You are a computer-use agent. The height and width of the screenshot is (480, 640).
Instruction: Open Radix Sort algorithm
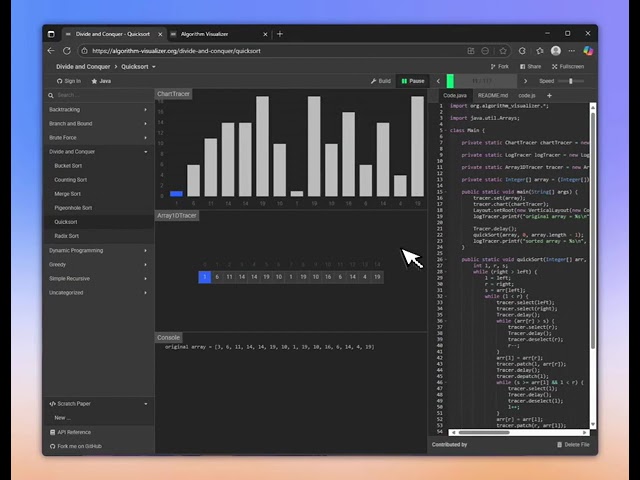(x=98, y=236)
